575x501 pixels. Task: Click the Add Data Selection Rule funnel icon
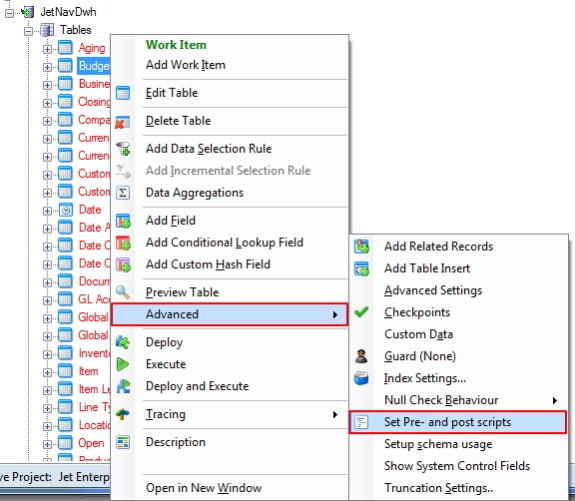point(123,149)
